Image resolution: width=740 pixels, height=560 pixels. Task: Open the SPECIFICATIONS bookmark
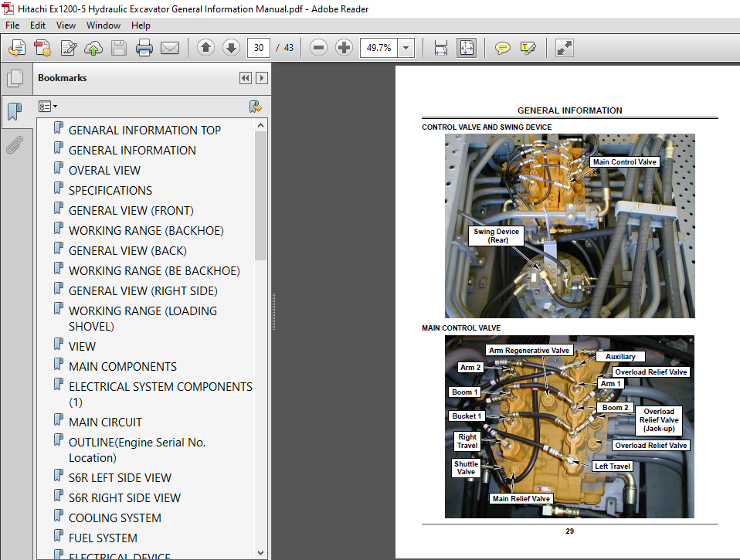pyautogui.click(x=110, y=191)
